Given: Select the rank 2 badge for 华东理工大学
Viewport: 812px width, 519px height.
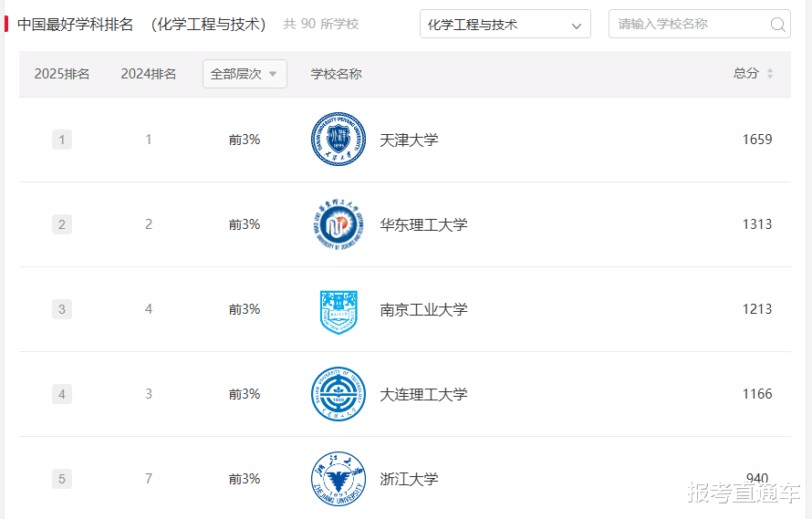Looking at the screenshot, I should tap(62, 224).
